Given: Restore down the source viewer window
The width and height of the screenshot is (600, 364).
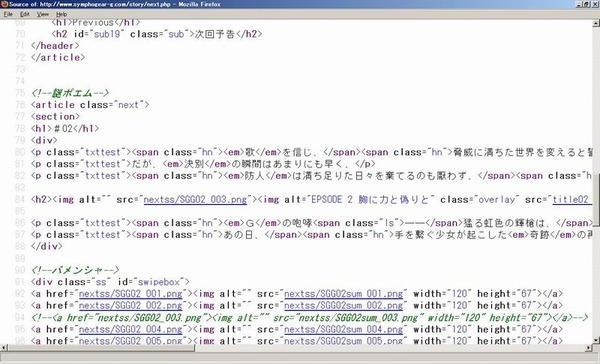Looking at the screenshot, I should click(586, 4).
